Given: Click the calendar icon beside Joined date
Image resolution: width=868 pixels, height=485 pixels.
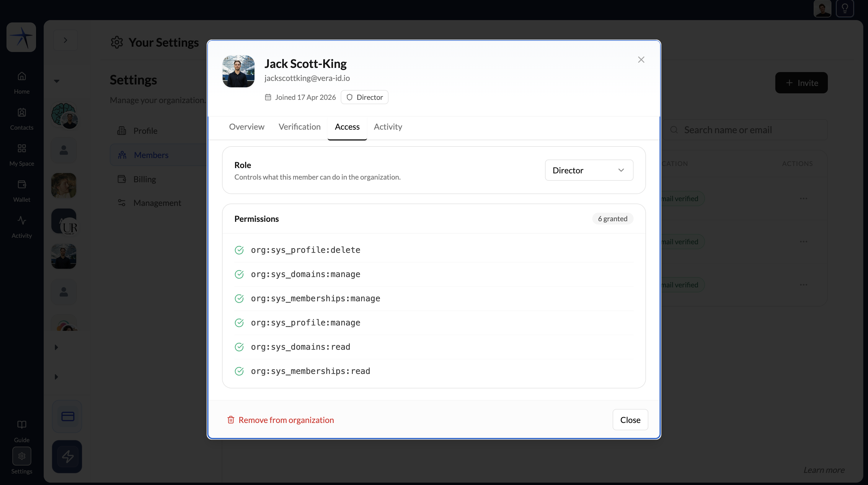Looking at the screenshot, I should tap(268, 97).
